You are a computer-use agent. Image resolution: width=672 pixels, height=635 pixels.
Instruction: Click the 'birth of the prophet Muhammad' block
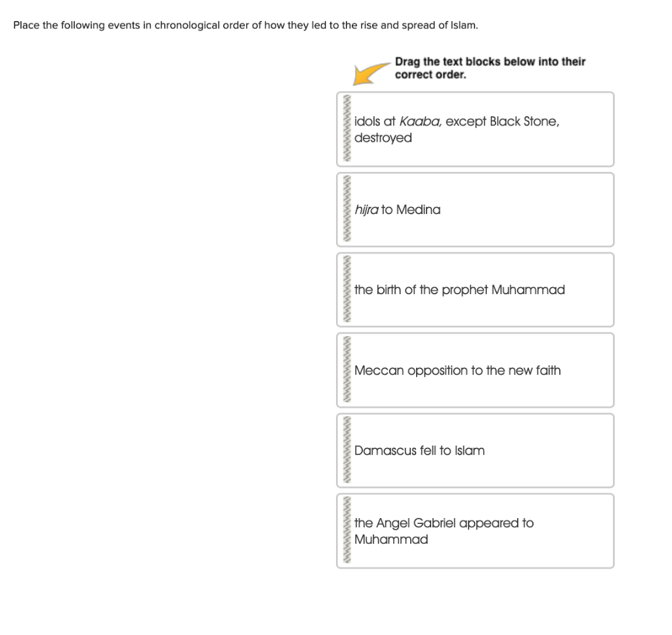475,290
